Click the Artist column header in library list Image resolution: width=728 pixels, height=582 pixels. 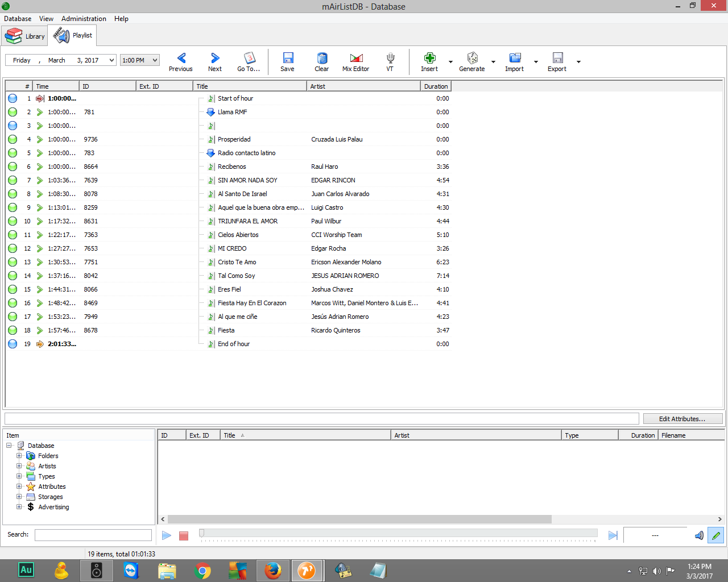point(476,435)
